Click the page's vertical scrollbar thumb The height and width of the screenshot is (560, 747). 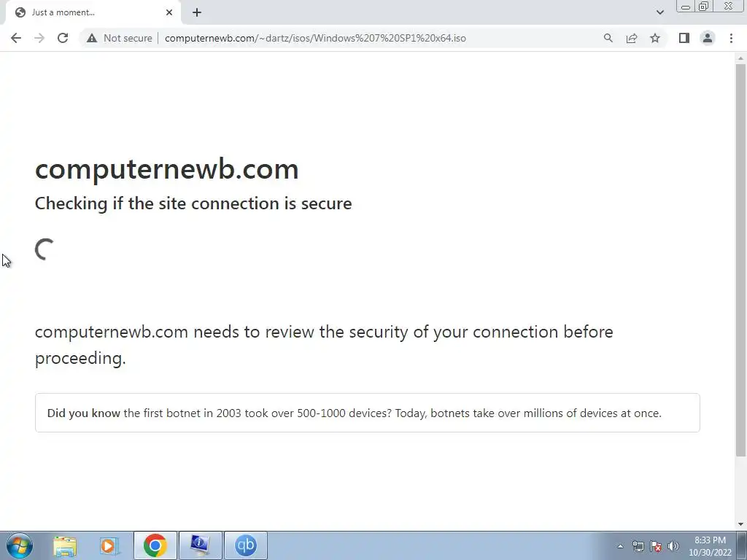[740, 260]
